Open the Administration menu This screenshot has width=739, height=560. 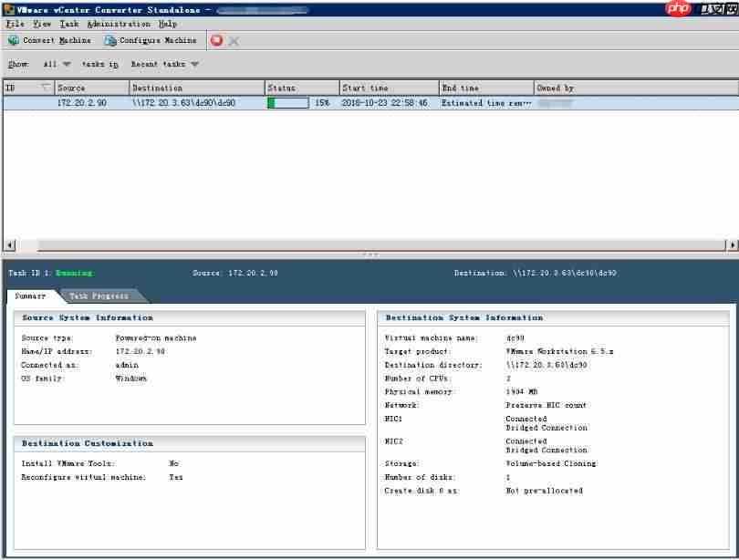pos(119,24)
